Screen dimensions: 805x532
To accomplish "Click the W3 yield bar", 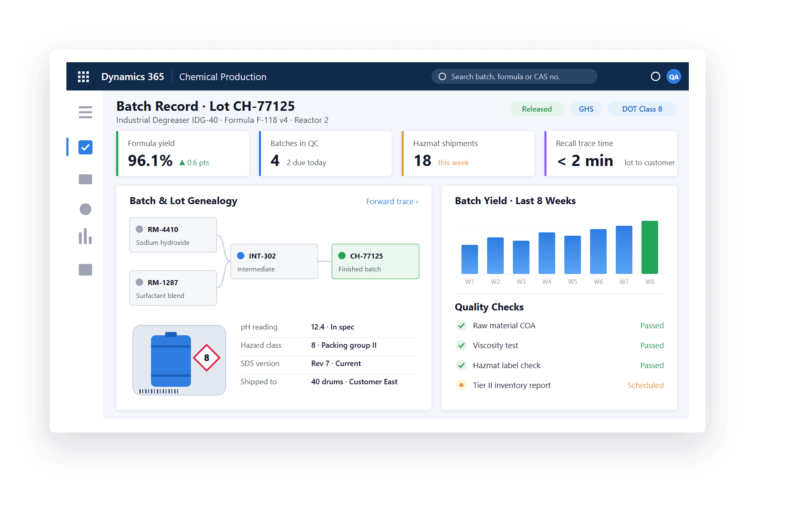I will click(x=521, y=257).
